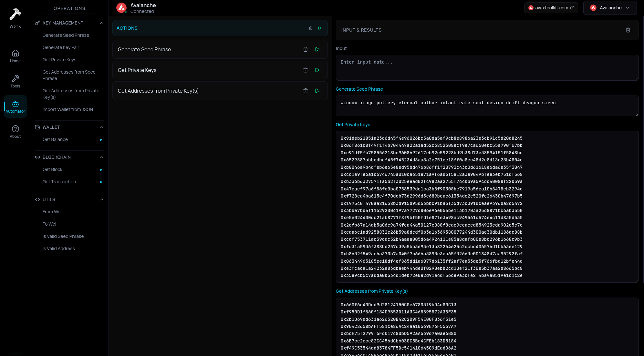Click the Get Private Keys result heading
644x356 pixels.
(353, 125)
